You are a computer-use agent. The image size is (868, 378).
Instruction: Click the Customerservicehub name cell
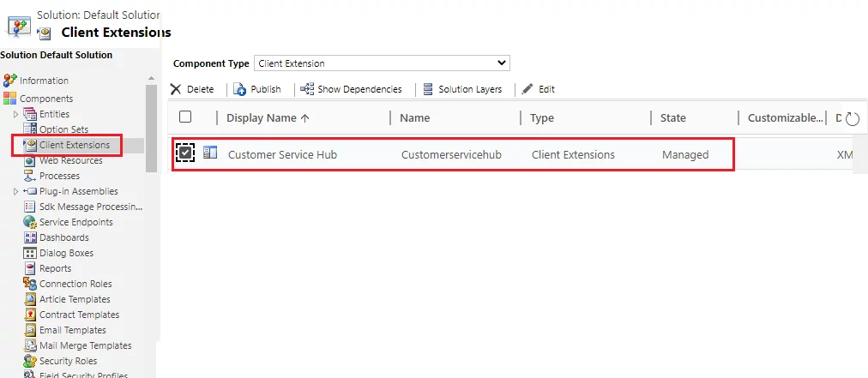pos(451,155)
